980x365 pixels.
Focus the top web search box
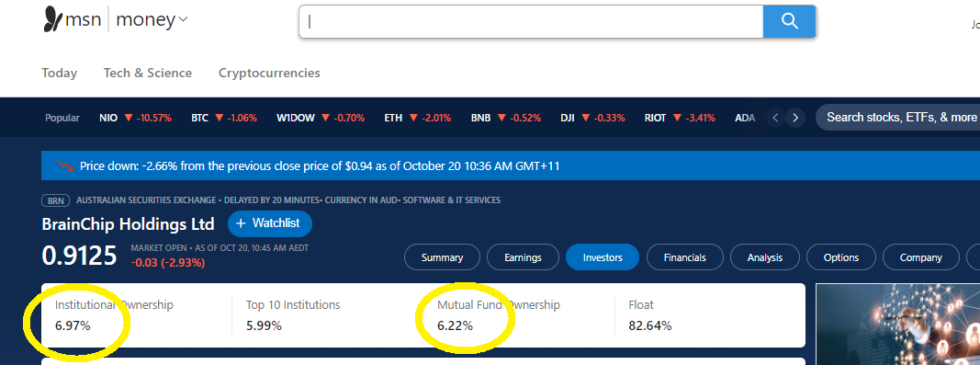click(531, 22)
